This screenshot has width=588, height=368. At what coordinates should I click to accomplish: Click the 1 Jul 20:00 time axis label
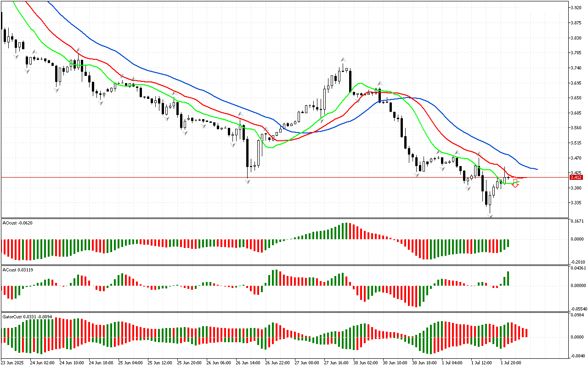pos(511,363)
